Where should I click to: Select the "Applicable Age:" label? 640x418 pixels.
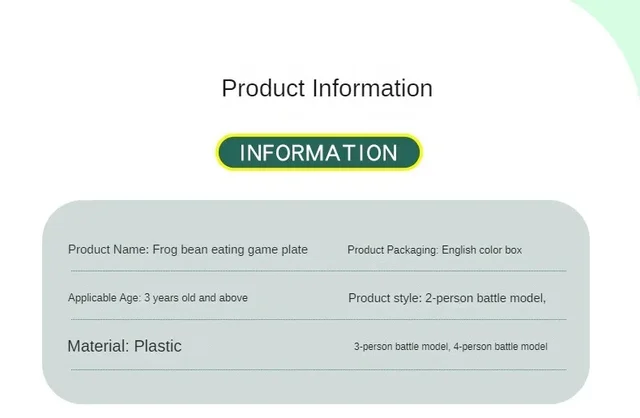point(104,298)
